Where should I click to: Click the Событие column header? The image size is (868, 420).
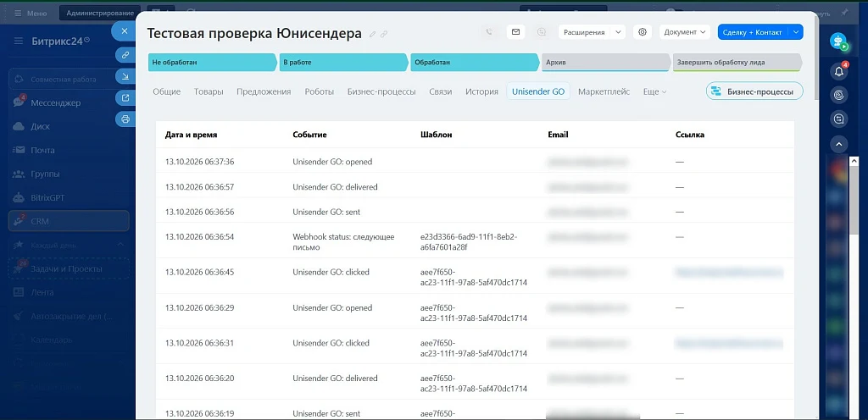tap(309, 135)
